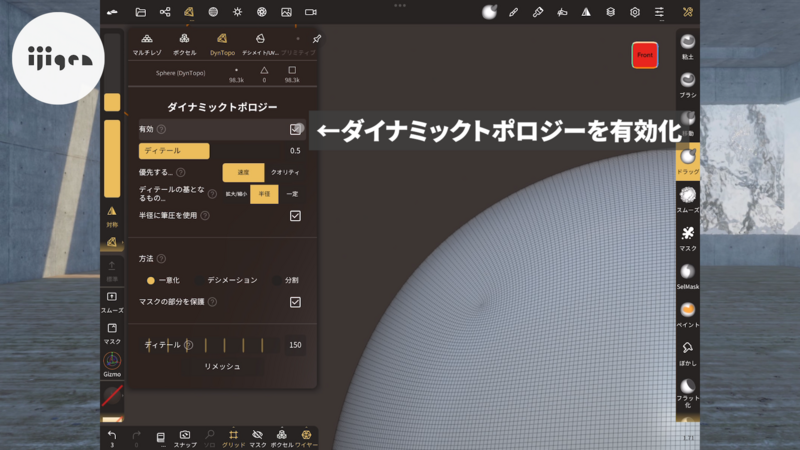Pin the topology panel open
Screen dimensions: 800x450
316,39
